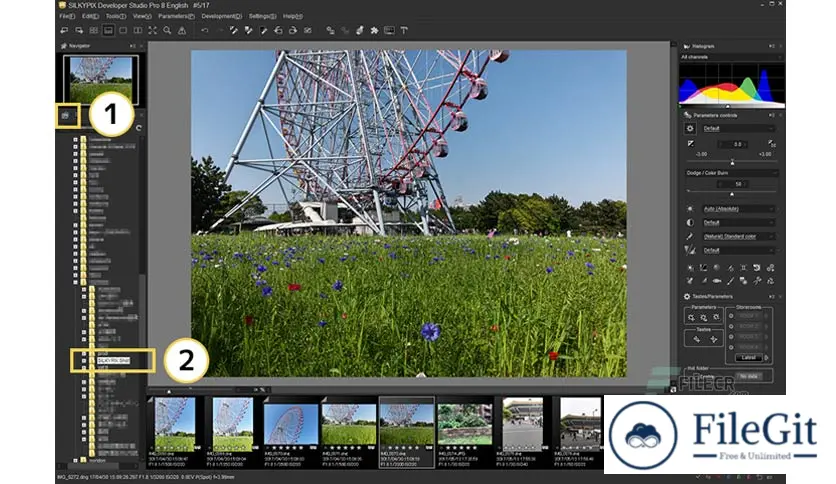Image resolution: width=836 pixels, height=484 pixels.
Task: Open side-by-side compare preview mode
Action: [x=138, y=30]
